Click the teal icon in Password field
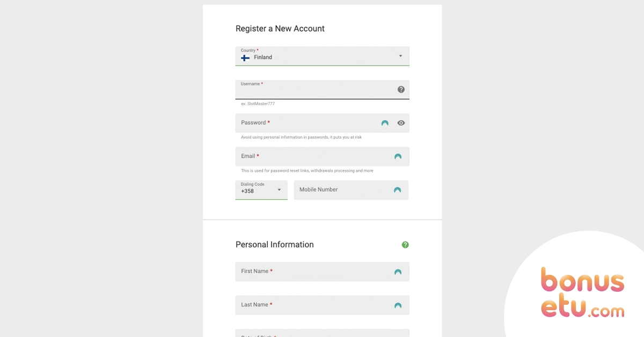Viewport: 644px width, 337px height. [x=385, y=123]
